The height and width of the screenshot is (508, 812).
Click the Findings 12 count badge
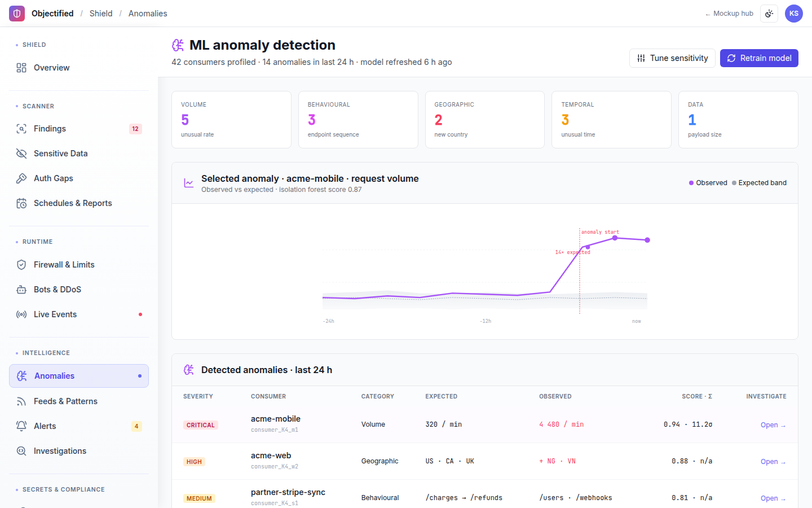135,129
